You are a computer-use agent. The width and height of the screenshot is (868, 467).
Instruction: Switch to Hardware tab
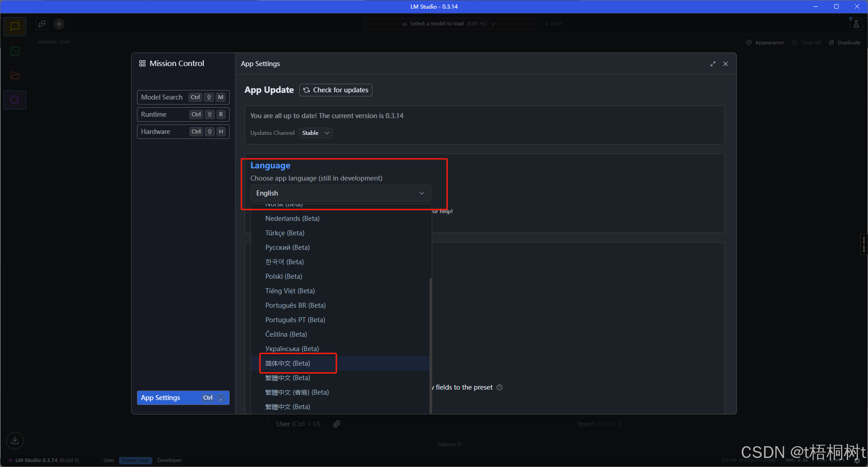point(183,132)
